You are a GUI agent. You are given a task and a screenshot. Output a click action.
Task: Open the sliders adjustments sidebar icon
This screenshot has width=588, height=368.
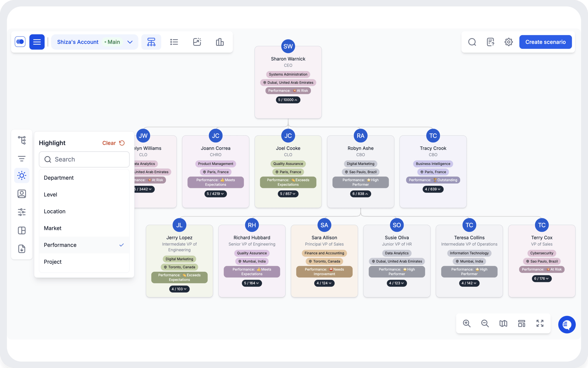[x=22, y=212]
